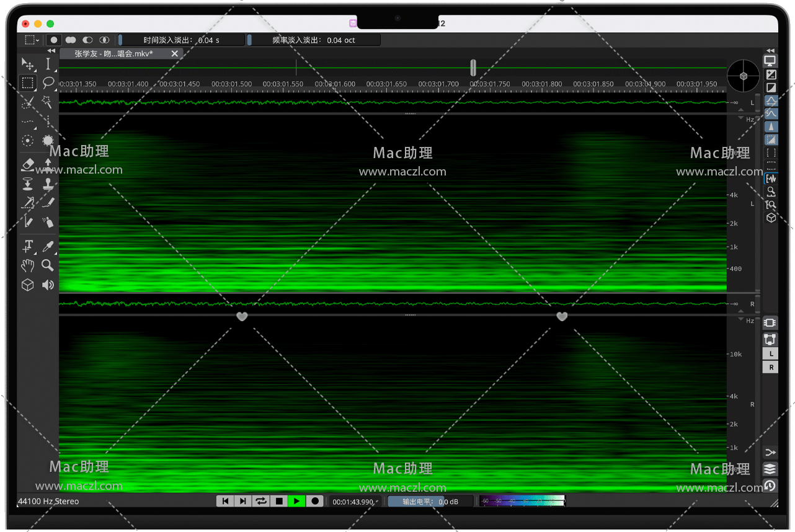This screenshot has width=795, height=532.
Task: Select the lasso selection tool
Action: [x=48, y=82]
